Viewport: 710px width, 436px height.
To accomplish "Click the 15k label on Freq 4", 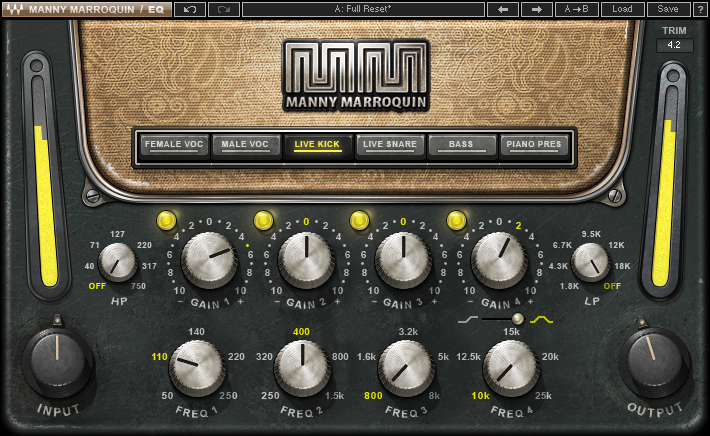I will (x=511, y=331).
